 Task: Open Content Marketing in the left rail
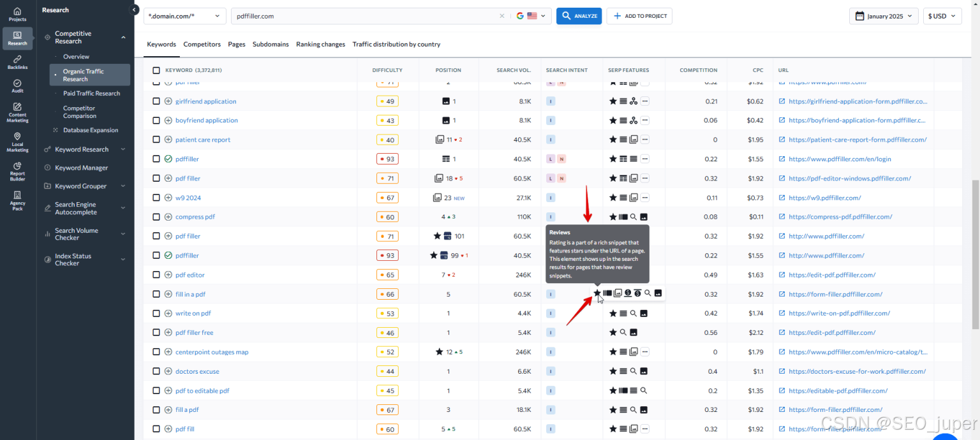click(17, 113)
